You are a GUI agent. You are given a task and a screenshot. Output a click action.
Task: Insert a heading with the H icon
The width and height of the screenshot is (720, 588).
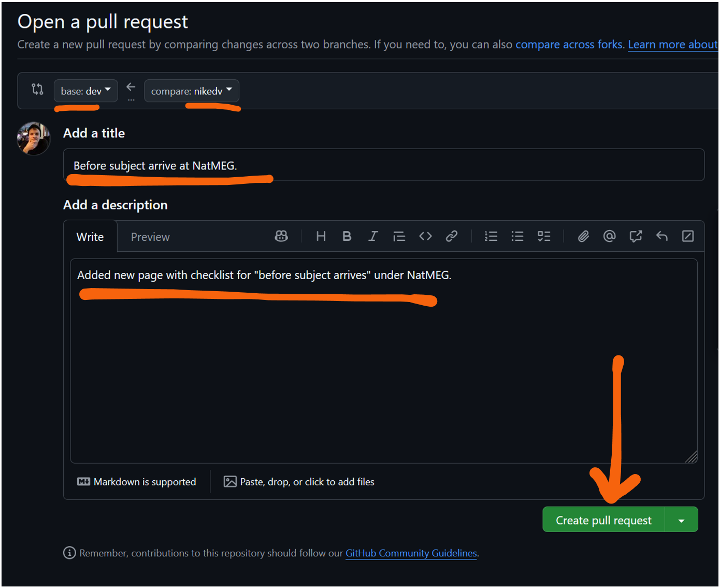[x=321, y=236]
